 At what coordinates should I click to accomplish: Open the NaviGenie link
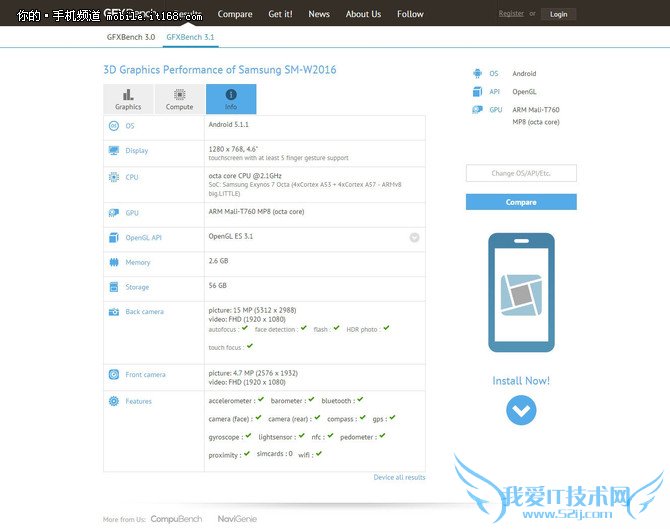pos(237,519)
